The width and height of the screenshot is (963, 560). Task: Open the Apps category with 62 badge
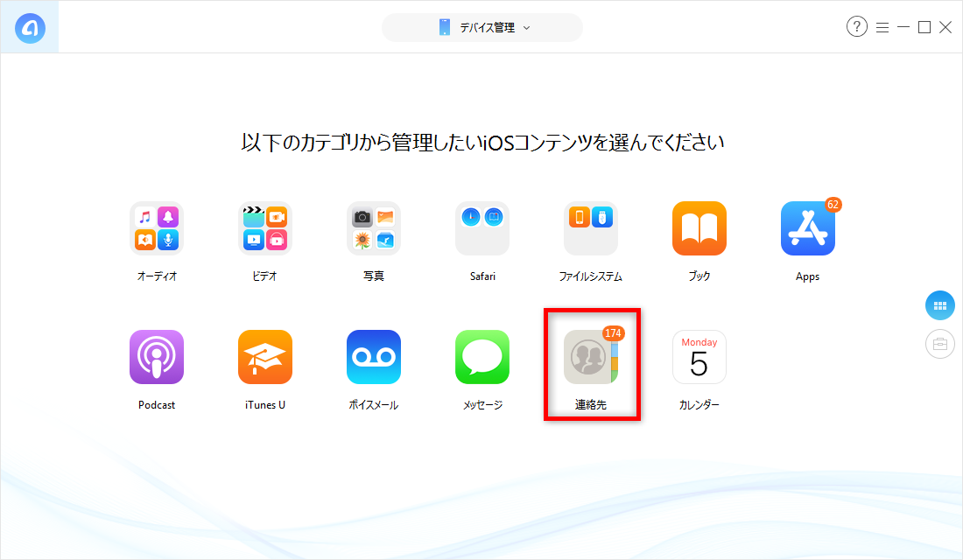[x=807, y=228]
